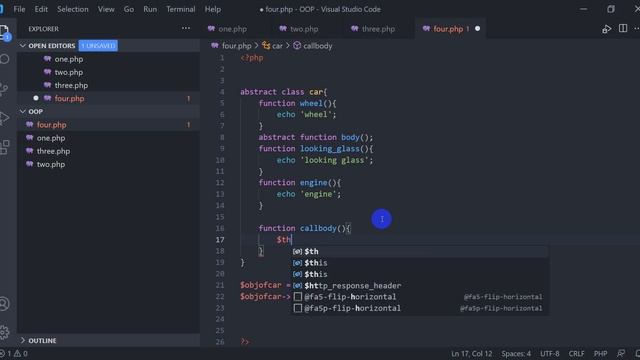Click the unsaved dot on four.php tab
This screenshot has height=360, width=640.
point(477,29)
